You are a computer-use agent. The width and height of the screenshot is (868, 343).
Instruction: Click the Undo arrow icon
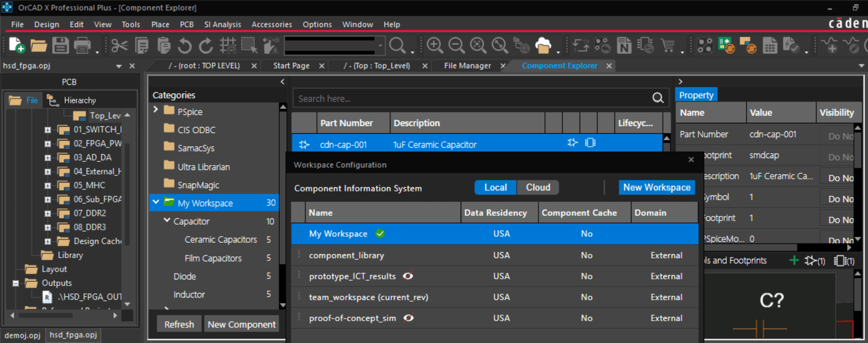point(185,46)
